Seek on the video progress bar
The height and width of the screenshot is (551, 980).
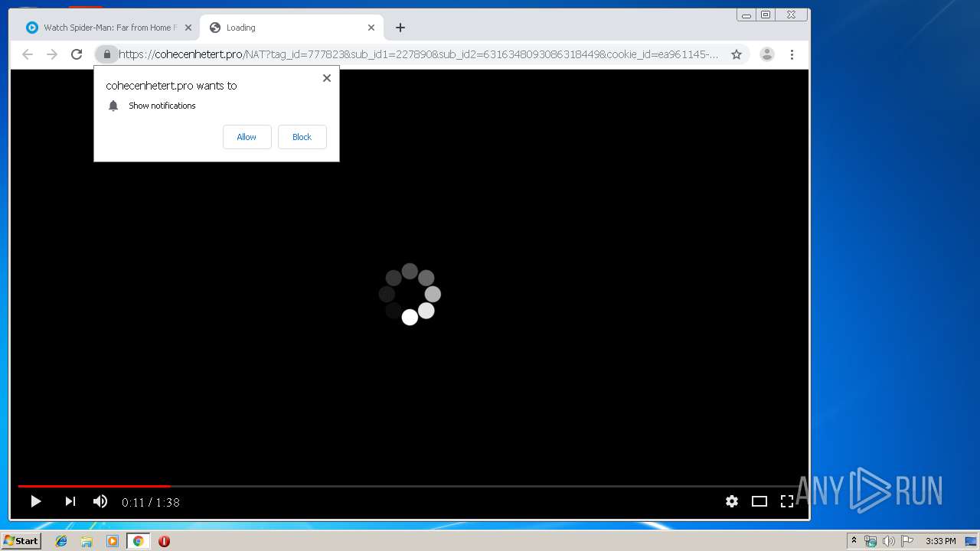[410, 486]
